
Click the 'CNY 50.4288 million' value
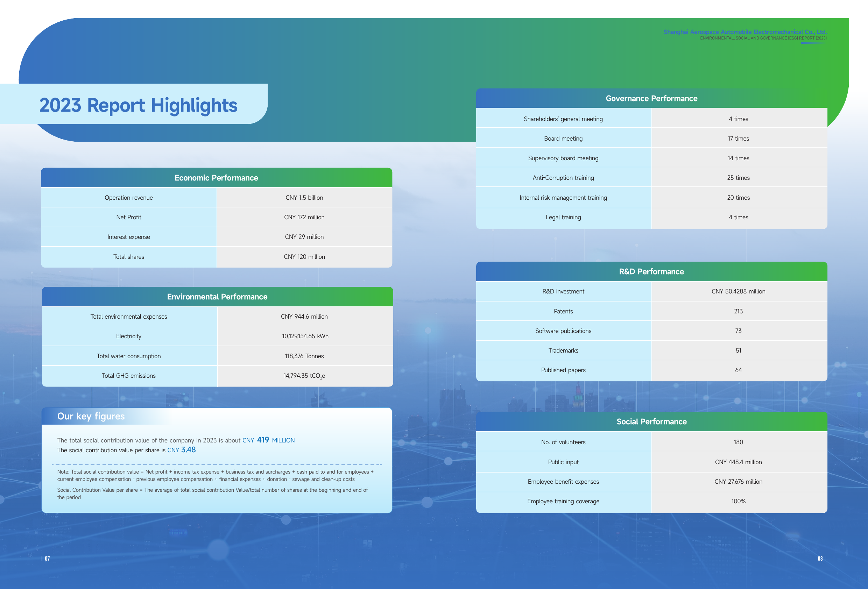pos(738,291)
